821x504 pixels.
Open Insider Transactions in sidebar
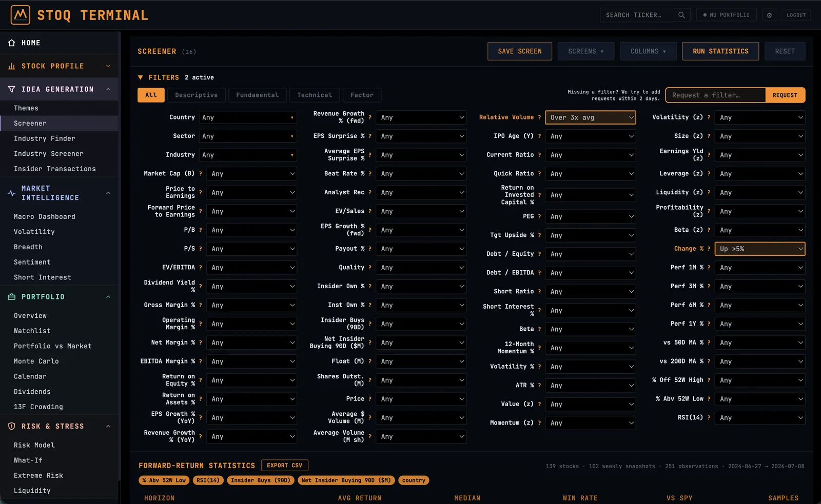(55, 169)
